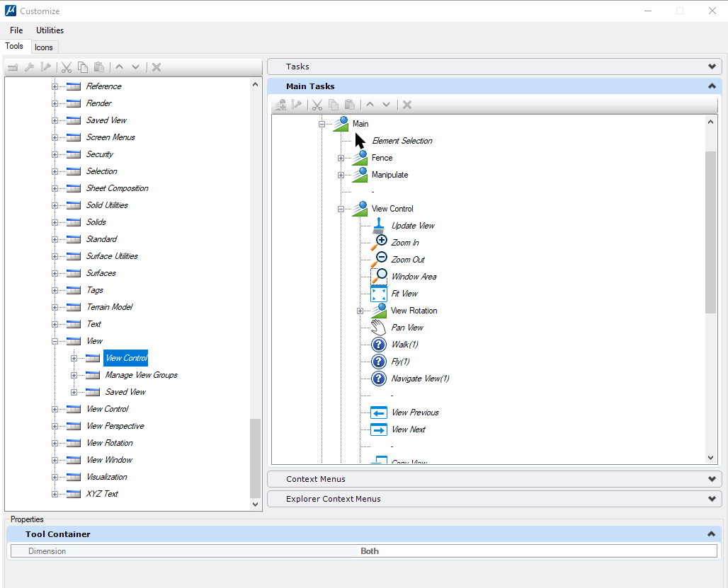Click the View Next arrow icon

pyautogui.click(x=379, y=430)
